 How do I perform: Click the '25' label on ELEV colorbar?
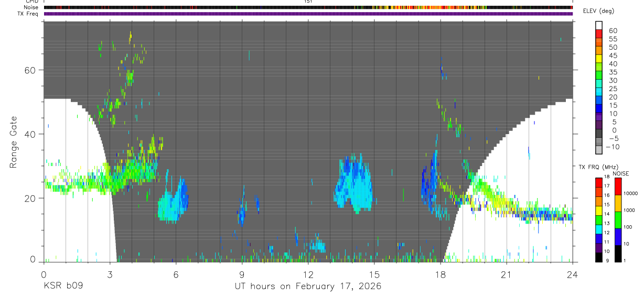click(612, 89)
